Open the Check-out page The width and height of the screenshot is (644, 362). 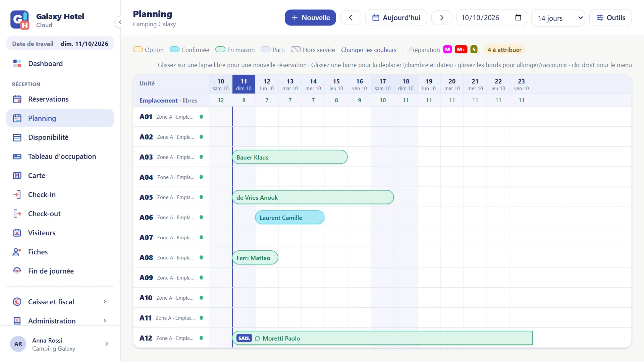pyautogui.click(x=60, y=214)
